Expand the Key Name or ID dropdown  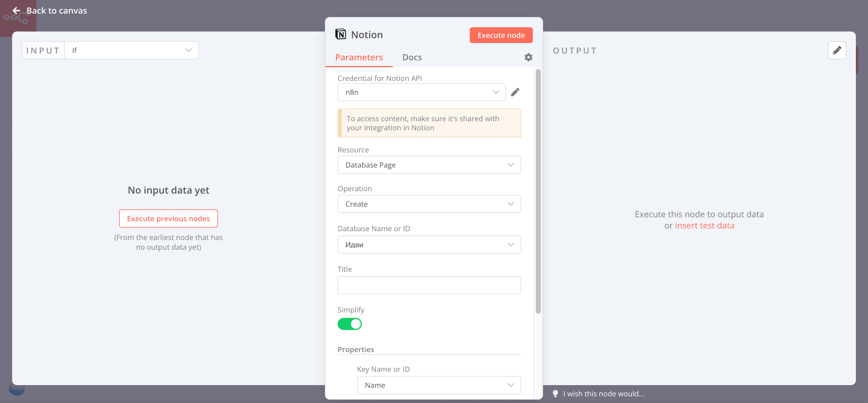tap(439, 385)
